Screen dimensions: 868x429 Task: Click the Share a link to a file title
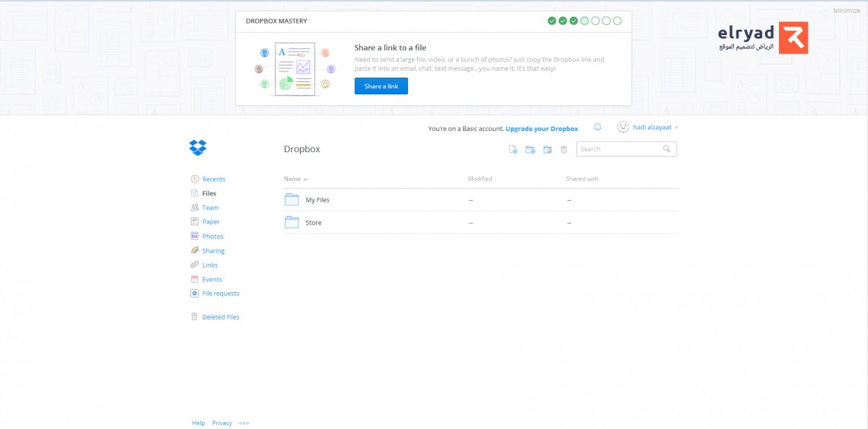pos(391,48)
